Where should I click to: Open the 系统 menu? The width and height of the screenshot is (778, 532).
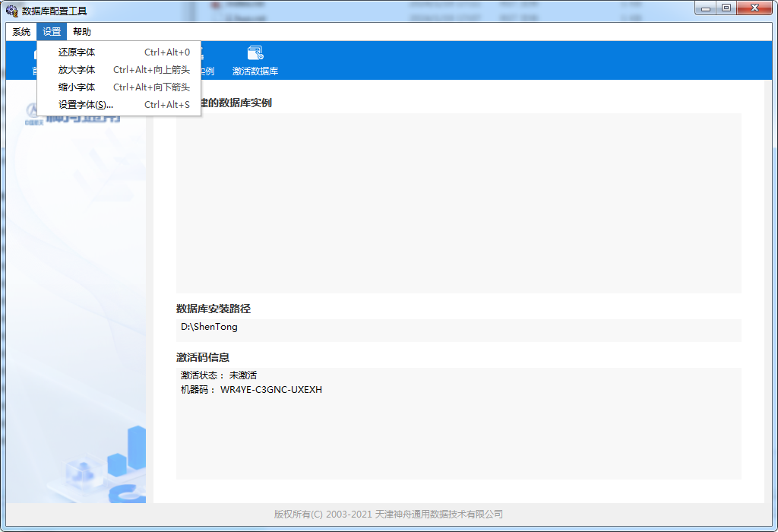[21, 32]
